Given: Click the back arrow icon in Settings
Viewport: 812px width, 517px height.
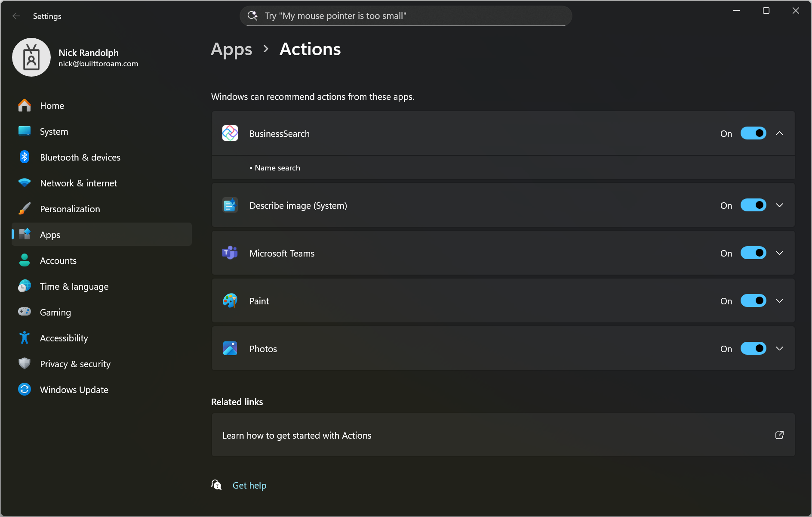Looking at the screenshot, I should tap(16, 16).
